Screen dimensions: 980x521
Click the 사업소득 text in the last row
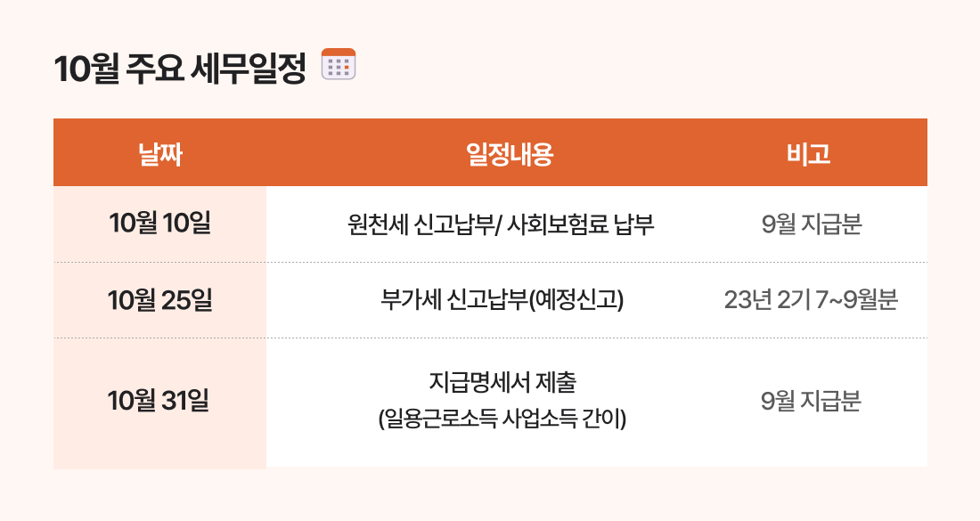tap(533, 419)
